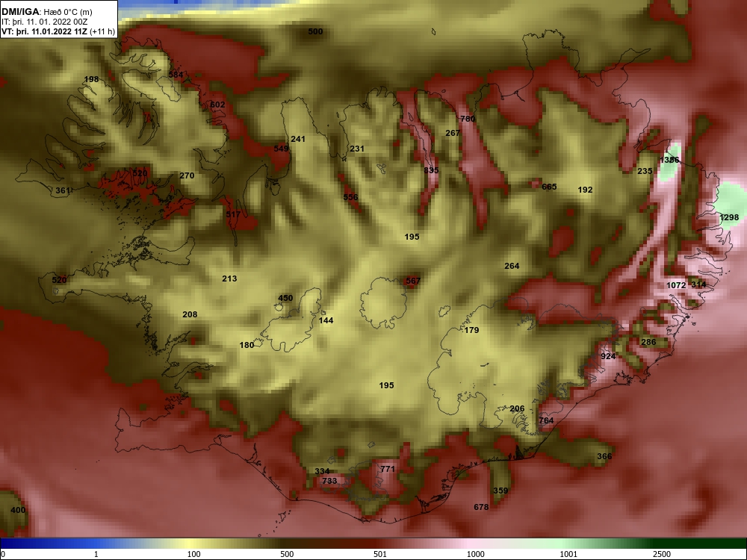Click the height value 780
This screenshot has width=747, height=560.
pyautogui.click(x=468, y=119)
